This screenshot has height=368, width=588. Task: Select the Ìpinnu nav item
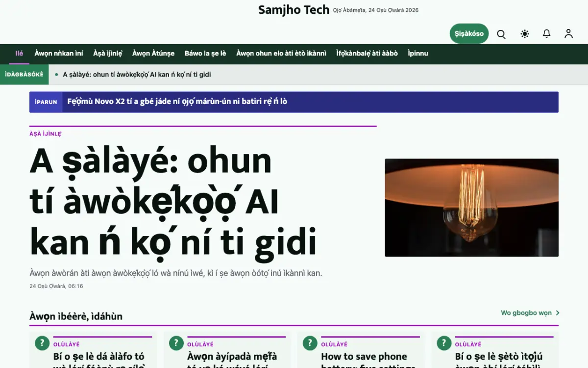coord(418,53)
